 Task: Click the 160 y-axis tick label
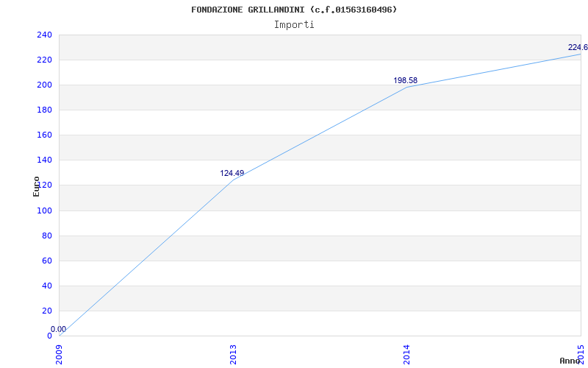pos(44,135)
